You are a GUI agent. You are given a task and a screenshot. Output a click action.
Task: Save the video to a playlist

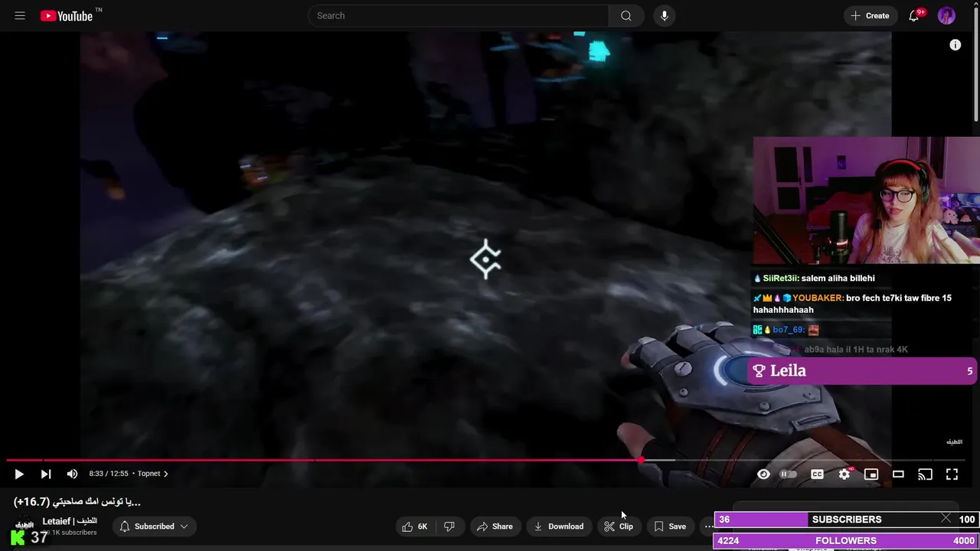(x=670, y=527)
